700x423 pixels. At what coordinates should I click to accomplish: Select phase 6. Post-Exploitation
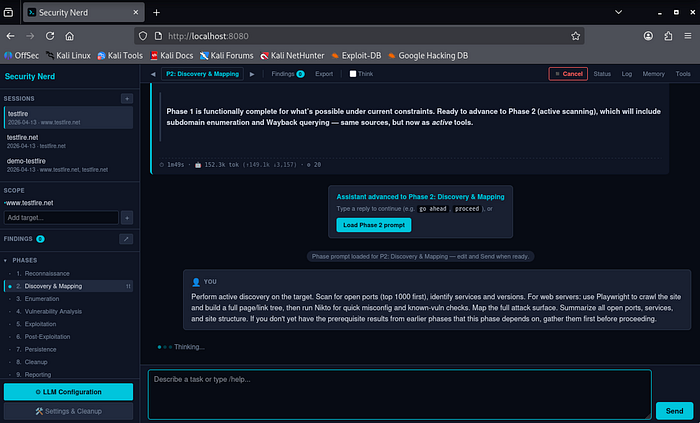[68, 337]
